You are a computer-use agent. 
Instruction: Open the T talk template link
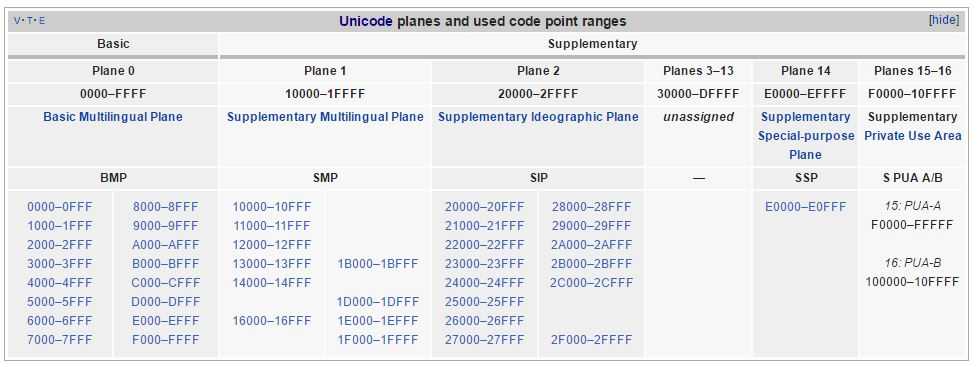[29, 21]
